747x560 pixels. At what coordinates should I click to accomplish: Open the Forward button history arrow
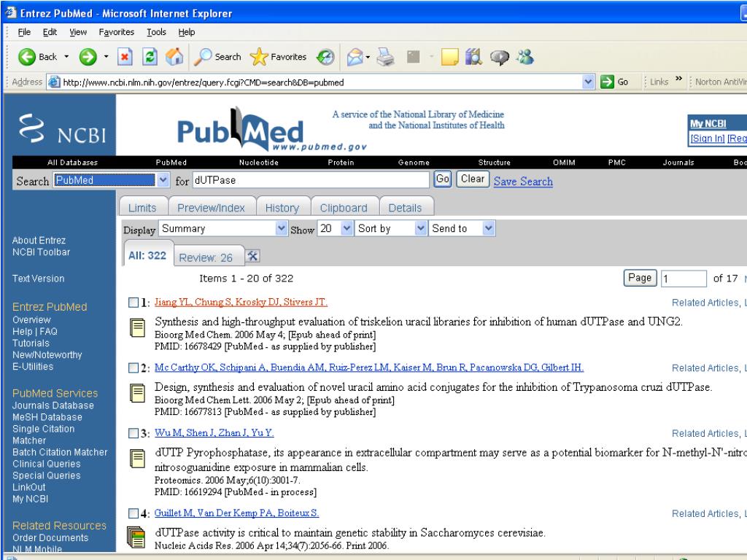coord(106,57)
